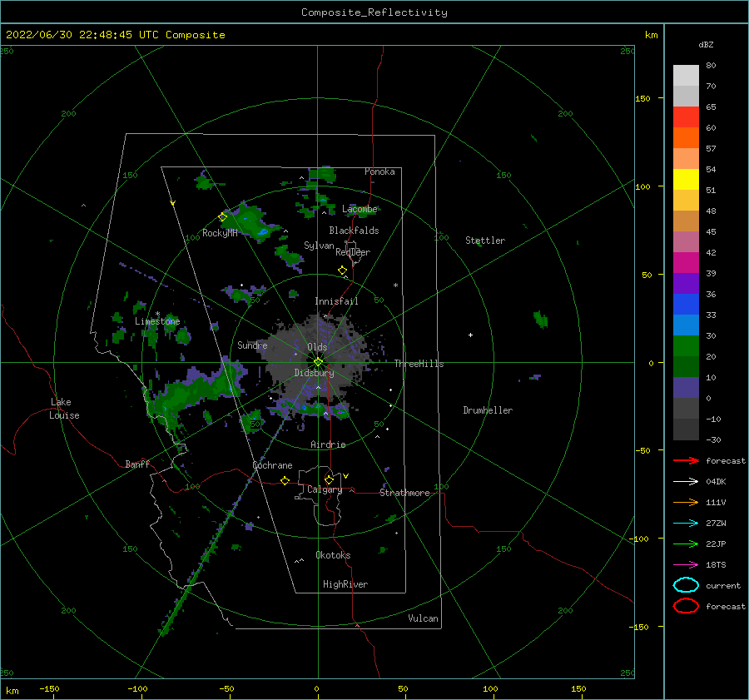Click the Composite_Reflectivity title text
This screenshot has height=700, width=749.
click(374, 12)
